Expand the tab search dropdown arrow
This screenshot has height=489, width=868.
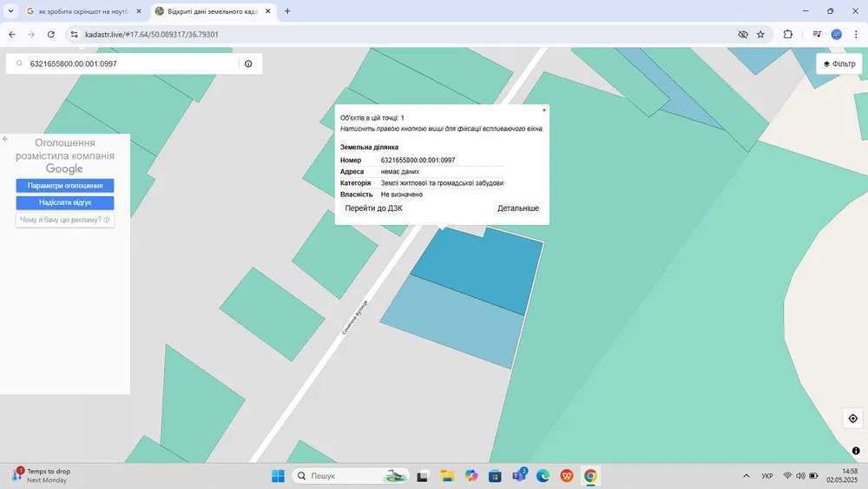10,11
